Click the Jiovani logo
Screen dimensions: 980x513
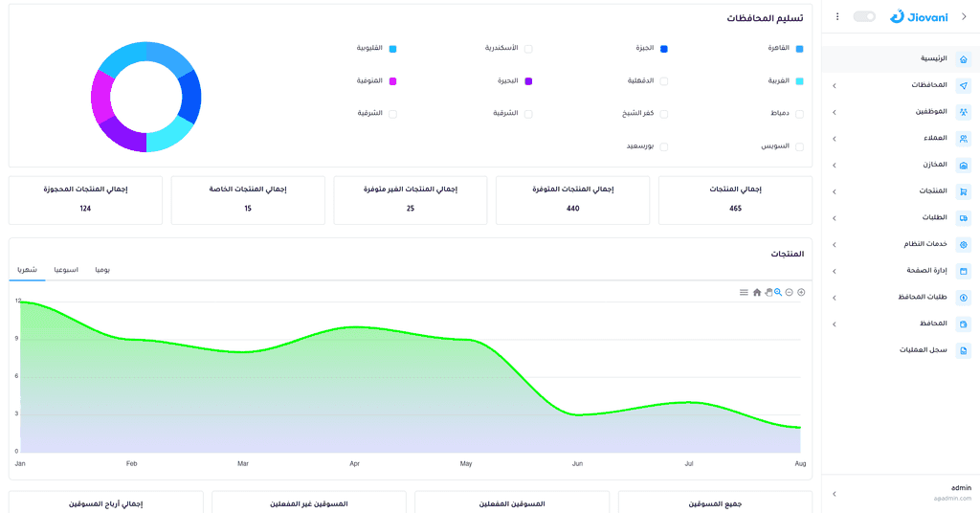click(919, 17)
